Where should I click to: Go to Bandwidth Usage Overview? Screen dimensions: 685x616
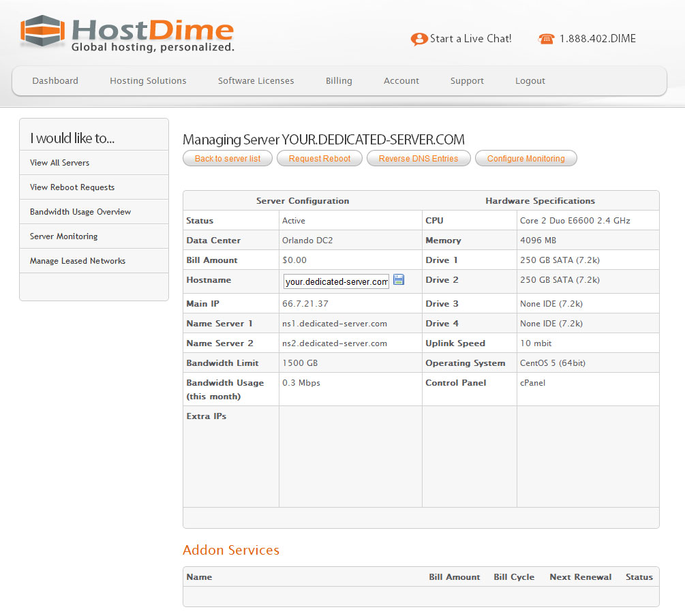coord(80,212)
